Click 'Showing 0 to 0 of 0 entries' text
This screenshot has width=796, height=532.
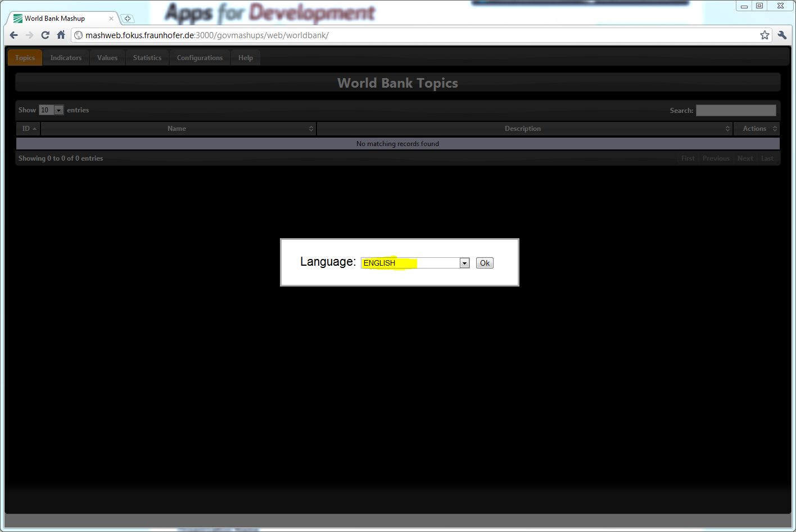point(61,158)
